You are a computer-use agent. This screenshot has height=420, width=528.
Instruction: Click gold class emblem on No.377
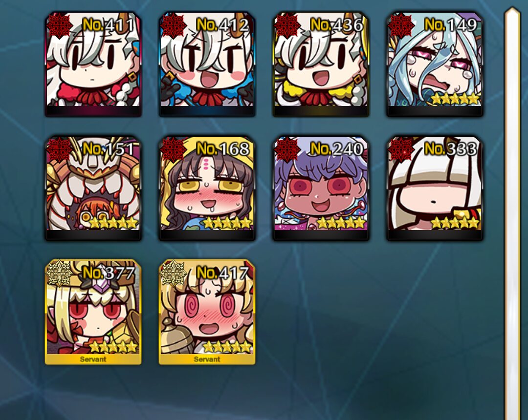point(60,273)
